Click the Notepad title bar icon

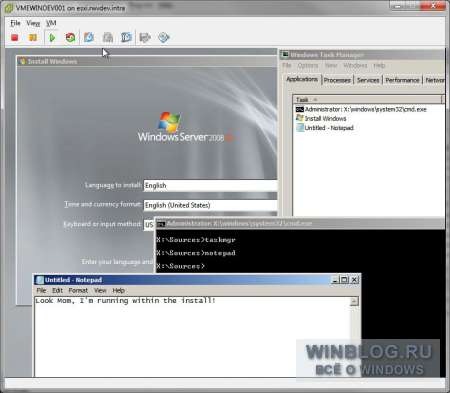tap(40, 280)
